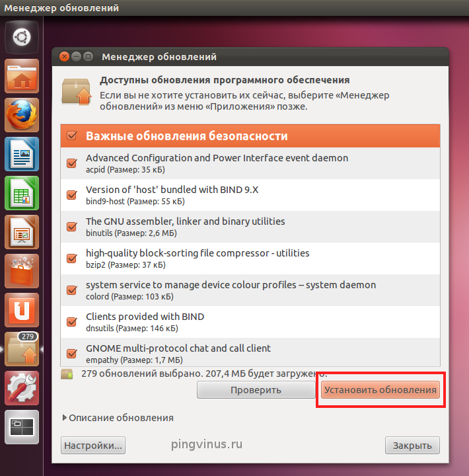Open Ubuntu Software Center shopping bag icon
The height and width of the screenshot is (476, 469).
[22, 271]
